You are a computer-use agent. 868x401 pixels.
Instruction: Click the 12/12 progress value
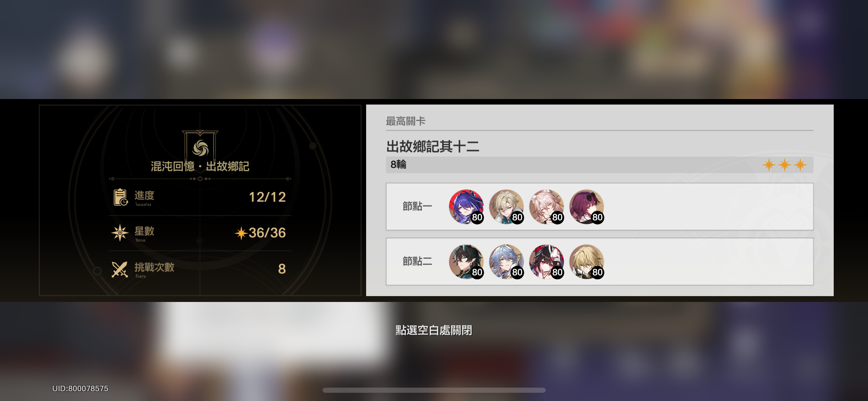(x=267, y=197)
